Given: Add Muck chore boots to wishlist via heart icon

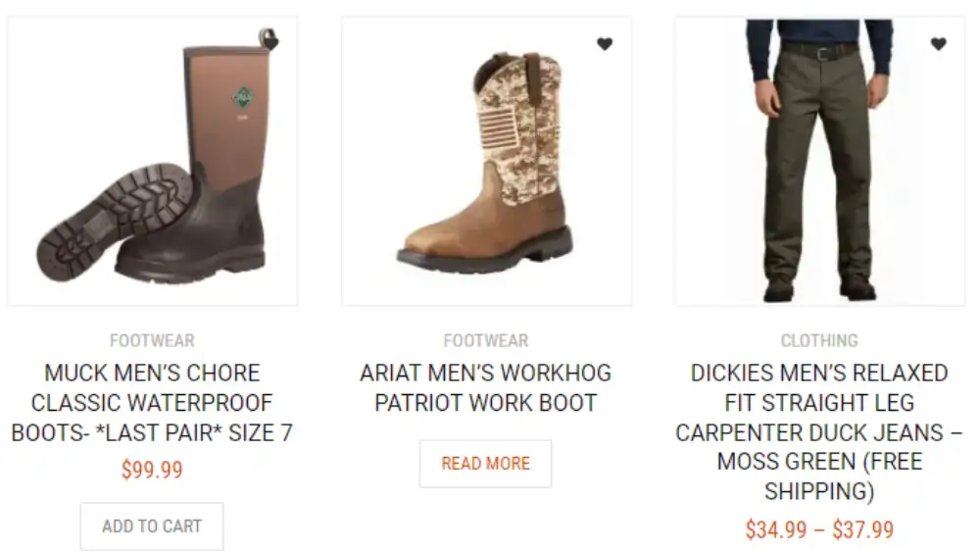Looking at the screenshot, I should pyautogui.click(x=270, y=43).
